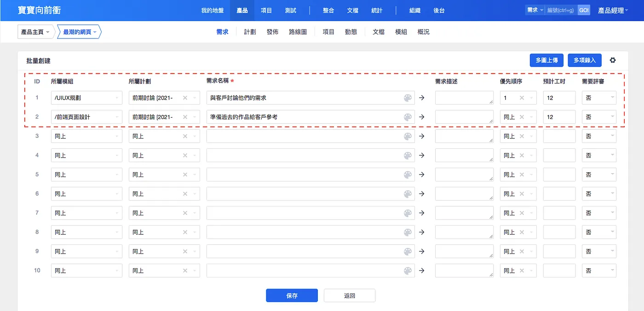Open the 最潮的網頁 product dropdown
The width and height of the screenshot is (644, 311).
point(79,32)
